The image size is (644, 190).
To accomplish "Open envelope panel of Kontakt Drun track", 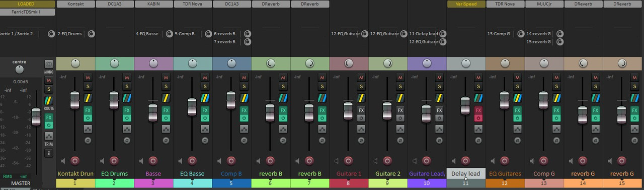I will 88,129.
